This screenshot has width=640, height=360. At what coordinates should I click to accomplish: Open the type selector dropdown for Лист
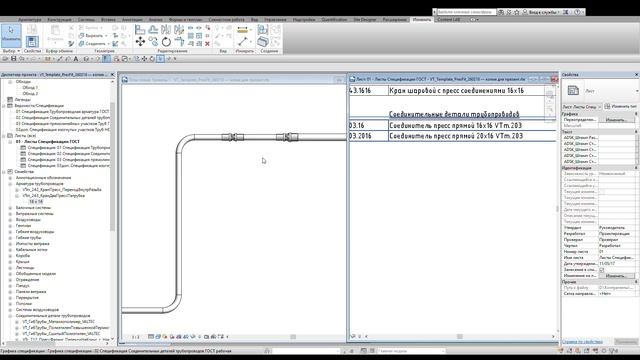click(637, 91)
